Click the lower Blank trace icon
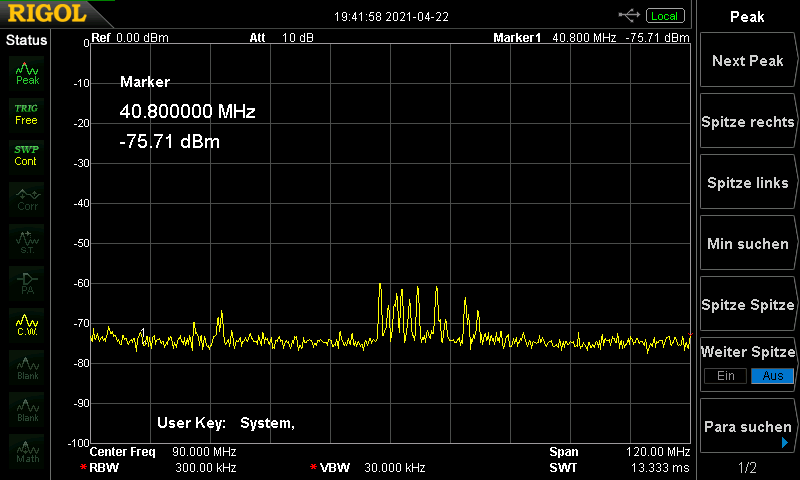Viewport: 800px width, 480px height. [27, 409]
